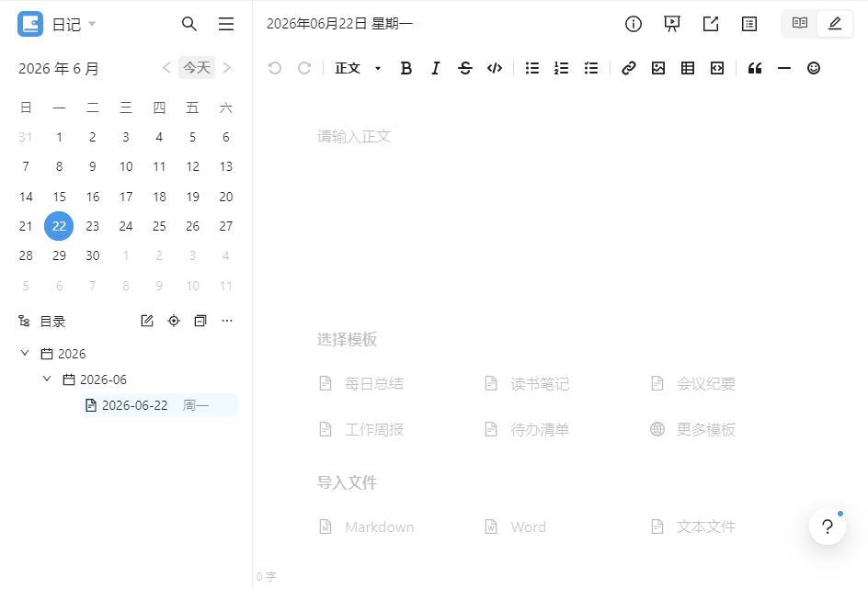
Task: Open help with the question mark button
Action: [827, 527]
